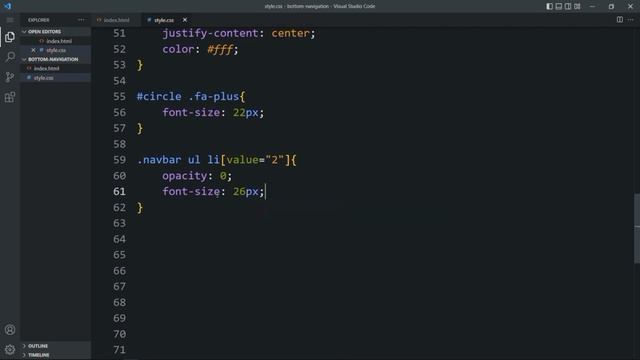Open the Source Control view
This screenshot has height=360, width=640.
point(10,77)
